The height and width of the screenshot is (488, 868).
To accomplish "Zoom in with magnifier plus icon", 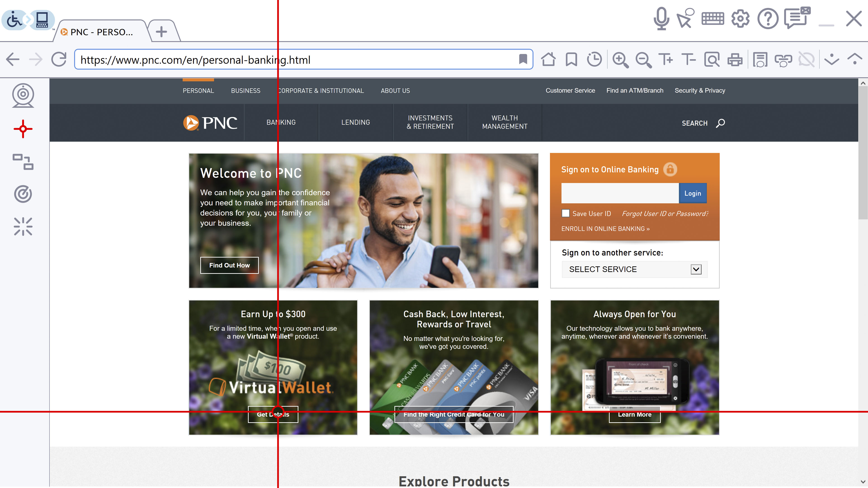I will point(620,60).
